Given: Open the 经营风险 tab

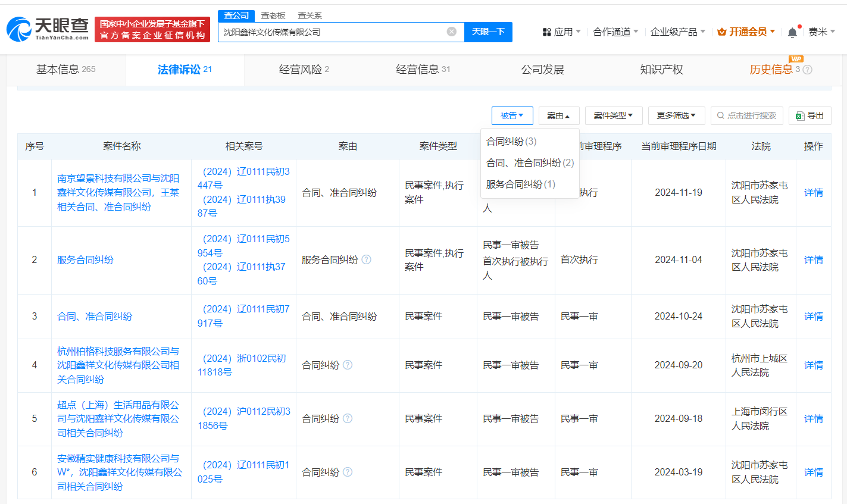Looking at the screenshot, I should coord(304,70).
